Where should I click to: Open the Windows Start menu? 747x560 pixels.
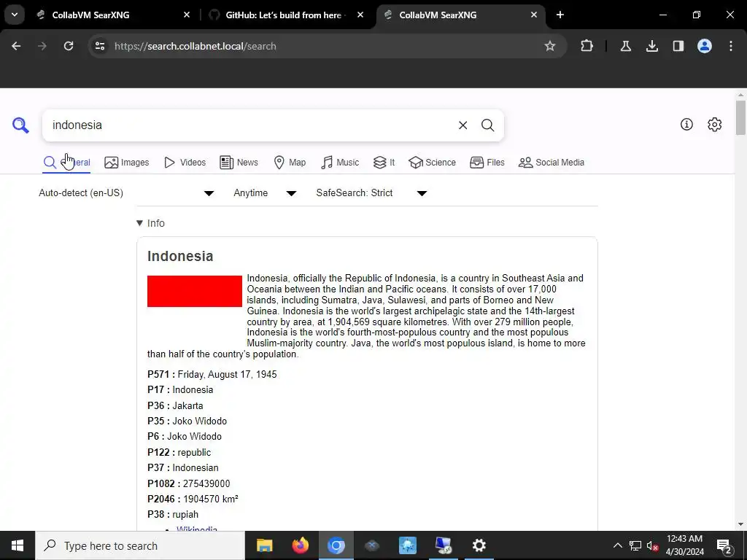(18, 545)
